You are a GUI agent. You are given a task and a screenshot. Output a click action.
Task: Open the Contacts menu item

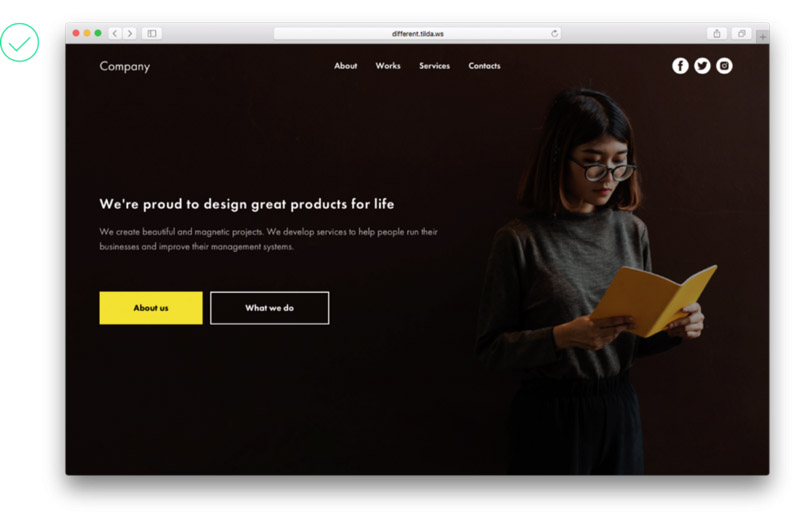[x=484, y=66]
